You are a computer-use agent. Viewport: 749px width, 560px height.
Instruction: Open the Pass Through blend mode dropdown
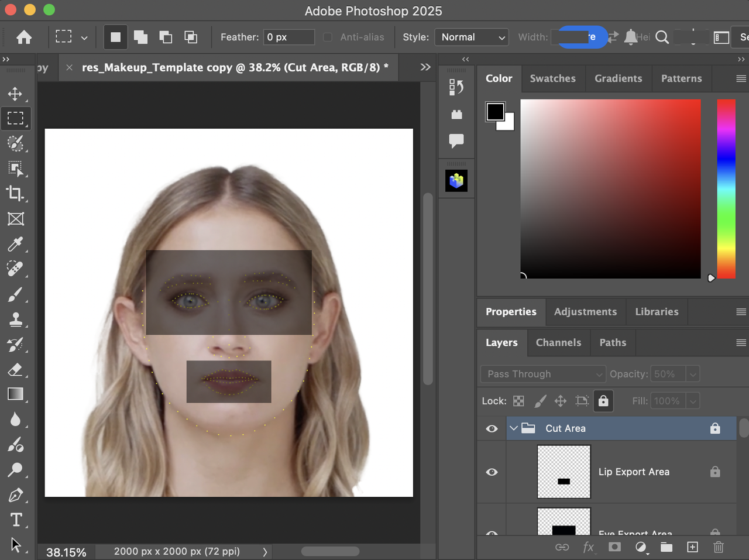pos(543,374)
